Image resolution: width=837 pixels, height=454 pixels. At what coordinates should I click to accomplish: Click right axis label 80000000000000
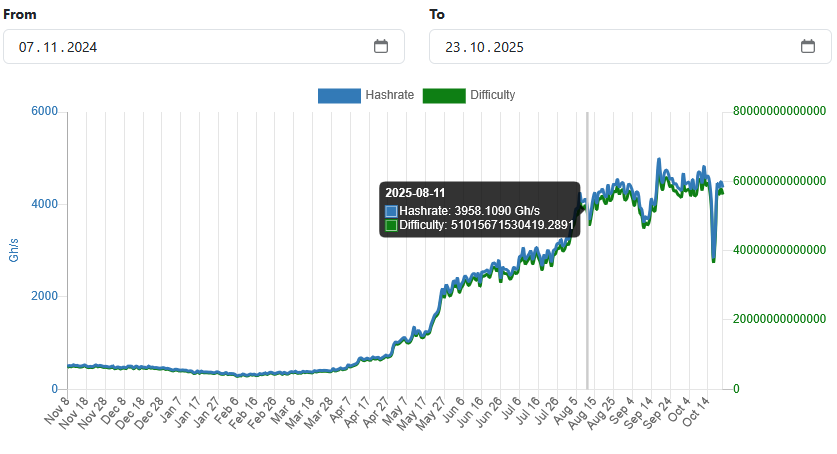(x=779, y=111)
